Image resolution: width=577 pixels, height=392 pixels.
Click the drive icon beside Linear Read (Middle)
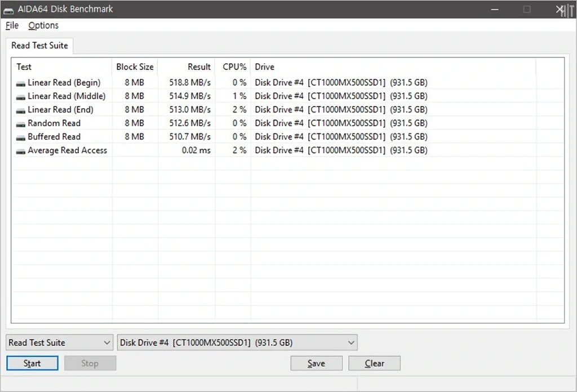(x=21, y=97)
